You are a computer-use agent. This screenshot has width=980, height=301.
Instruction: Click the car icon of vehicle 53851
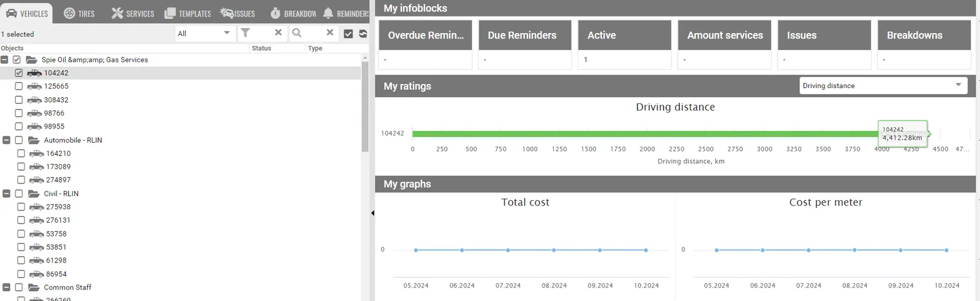37,247
